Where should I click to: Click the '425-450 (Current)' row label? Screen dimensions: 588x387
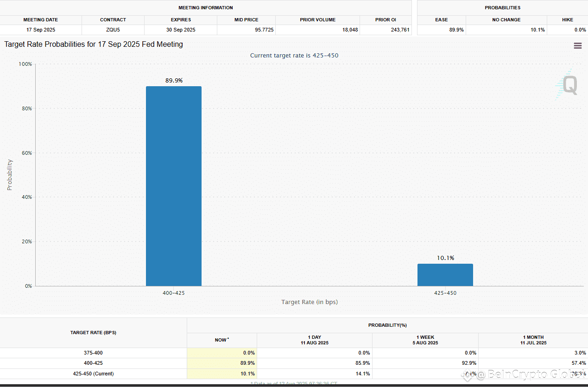point(93,374)
